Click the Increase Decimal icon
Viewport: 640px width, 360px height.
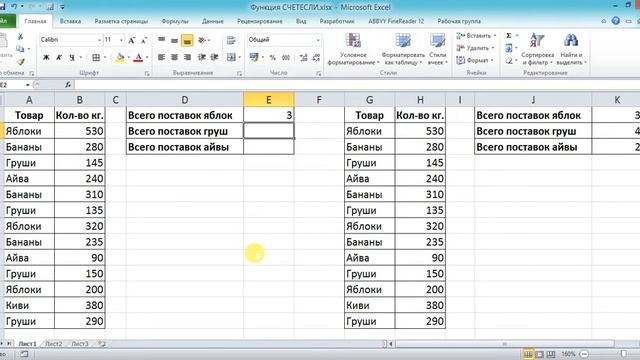point(303,58)
